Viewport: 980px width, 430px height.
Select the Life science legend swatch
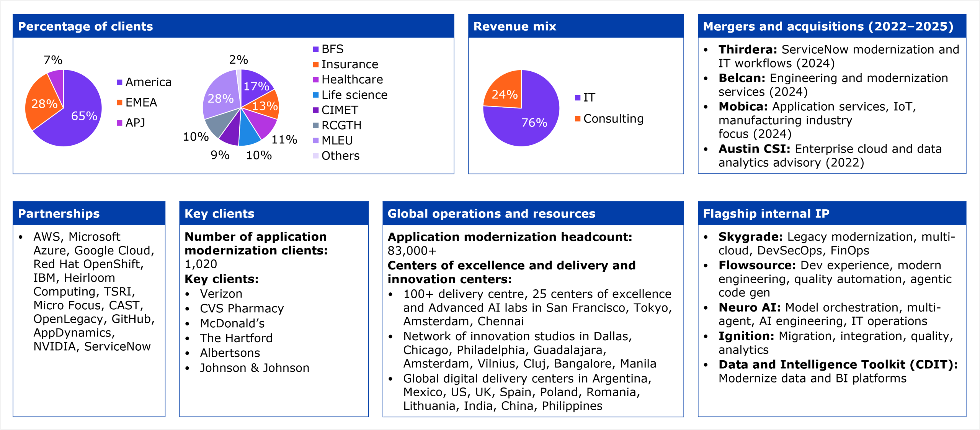315,95
